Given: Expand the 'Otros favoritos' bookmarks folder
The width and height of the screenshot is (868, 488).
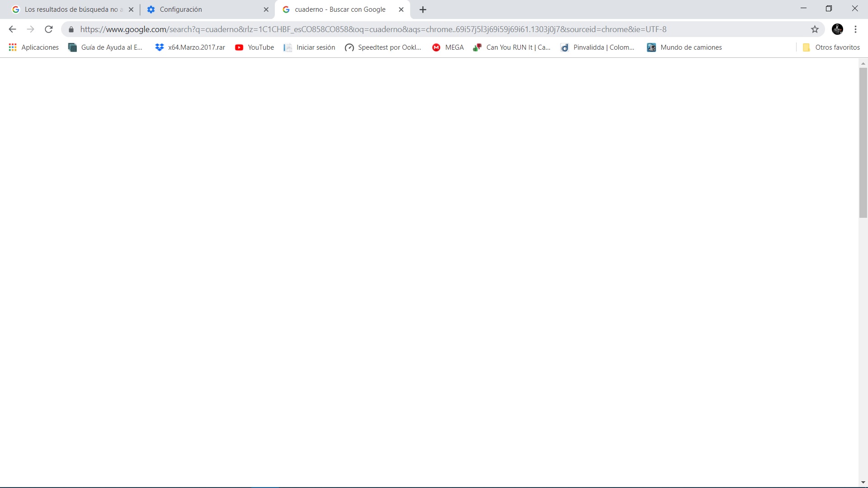Looking at the screenshot, I should tap(832, 47).
